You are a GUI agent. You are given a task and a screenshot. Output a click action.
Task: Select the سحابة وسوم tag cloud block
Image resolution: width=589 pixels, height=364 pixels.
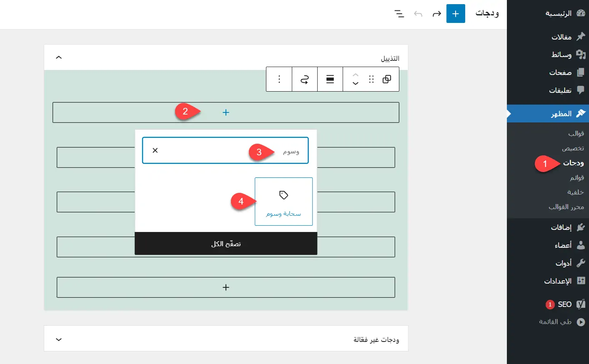(x=283, y=202)
